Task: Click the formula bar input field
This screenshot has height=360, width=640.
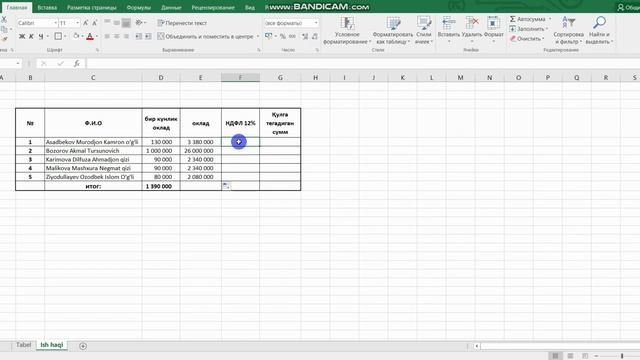Action: tap(362, 64)
